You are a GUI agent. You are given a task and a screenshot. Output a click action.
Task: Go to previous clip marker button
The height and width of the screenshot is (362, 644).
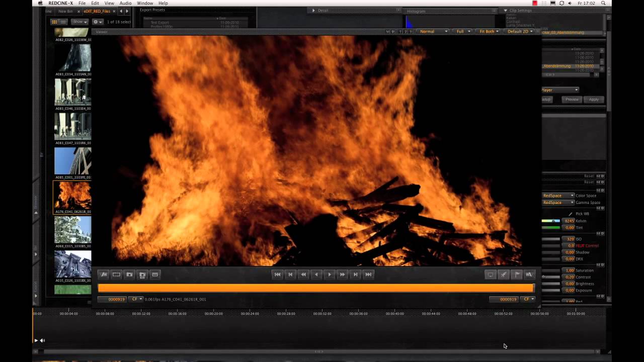290,275
